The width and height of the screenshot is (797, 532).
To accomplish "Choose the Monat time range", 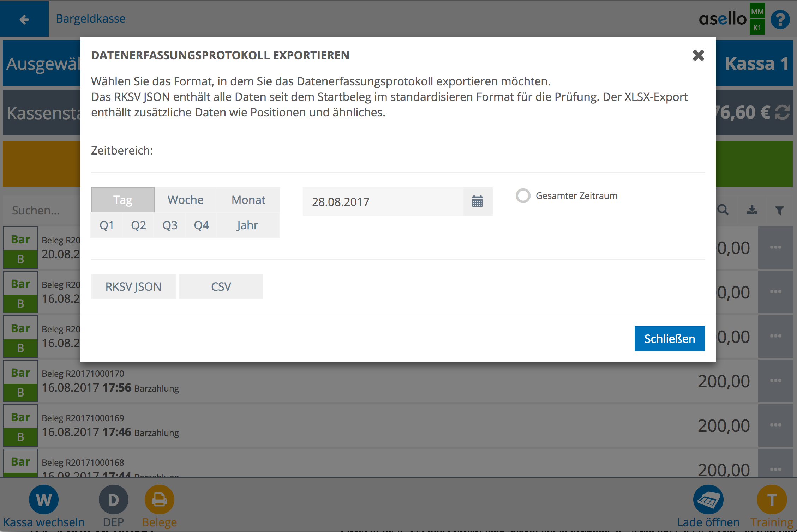I will pyautogui.click(x=248, y=200).
